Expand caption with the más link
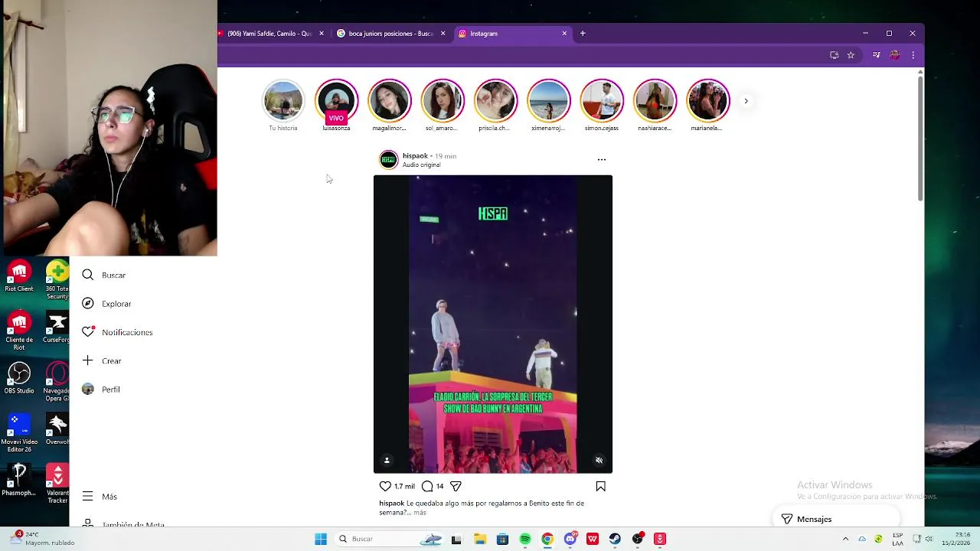Viewport: 980px width, 551px height. (420, 513)
